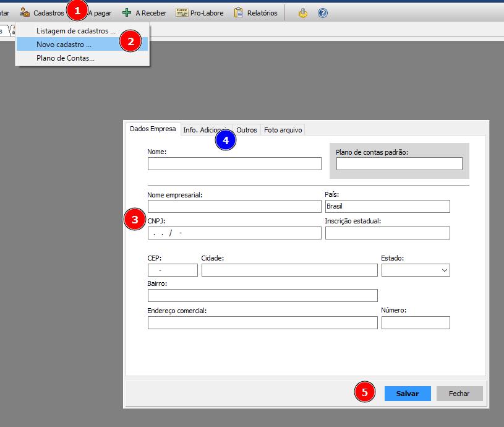Click the yellow icon beside the help button

[x=302, y=12]
